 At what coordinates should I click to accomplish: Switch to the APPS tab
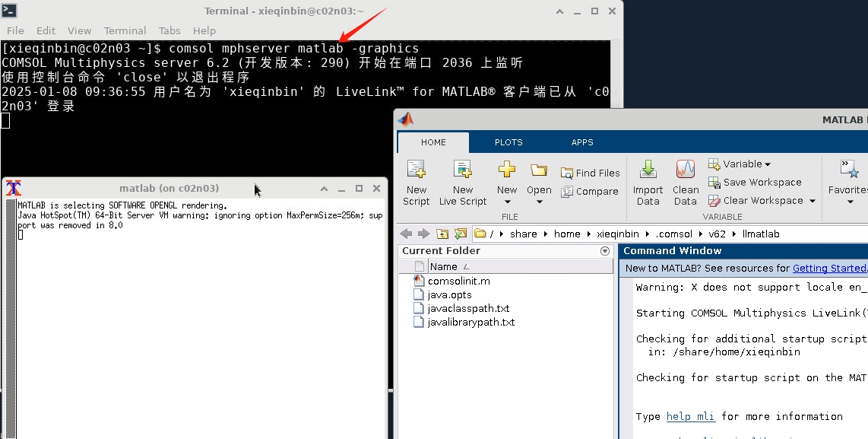(581, 142)
